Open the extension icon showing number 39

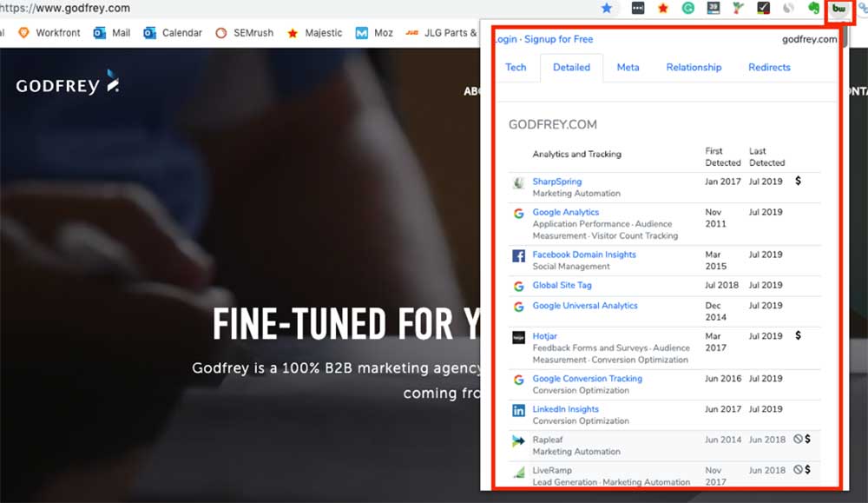click(x=713, y=8)
